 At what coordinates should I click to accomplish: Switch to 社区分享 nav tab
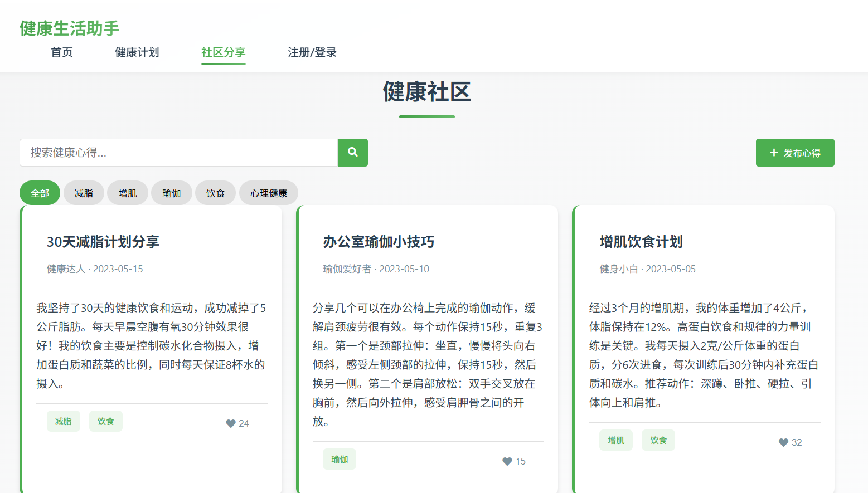pyautogui.click(x=223, y=52)
